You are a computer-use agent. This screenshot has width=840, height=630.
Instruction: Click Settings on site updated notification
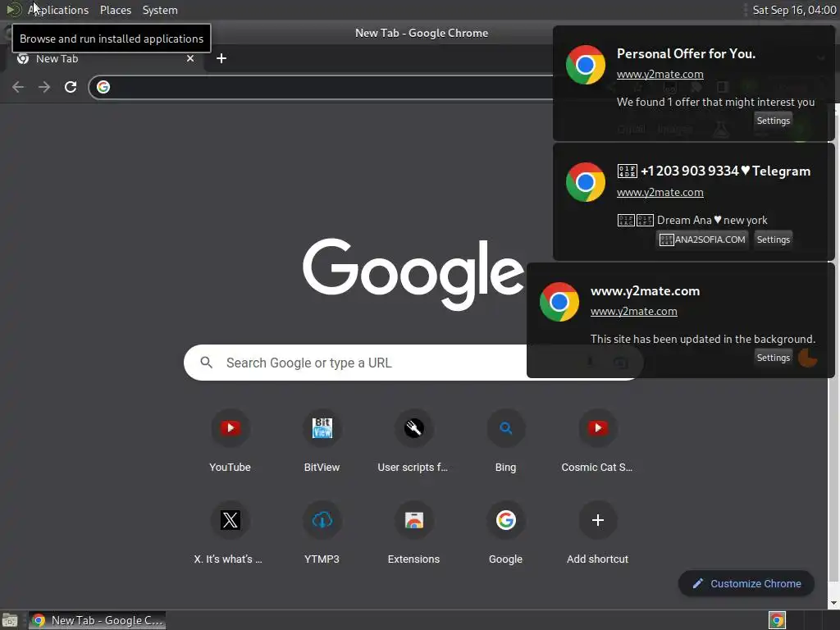click(773, 358)
